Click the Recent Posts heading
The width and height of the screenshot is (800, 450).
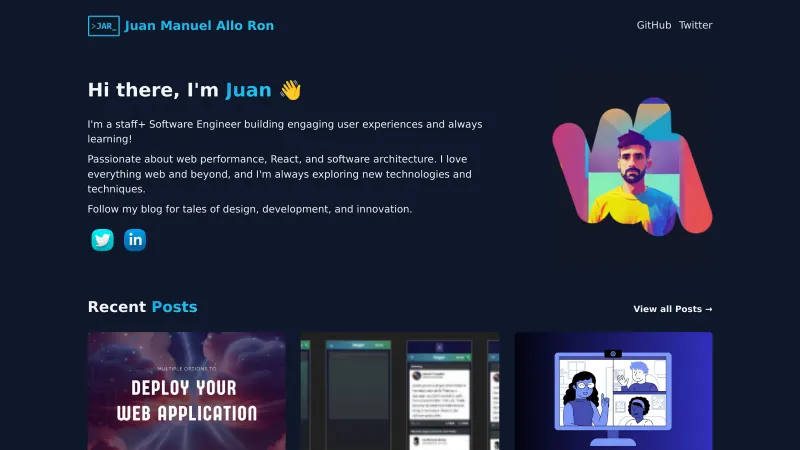point(142,307)
